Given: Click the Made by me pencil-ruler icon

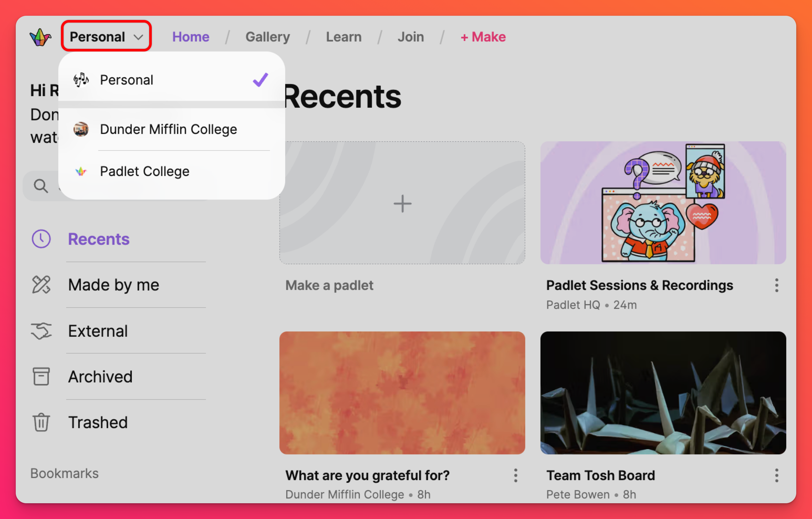Looking at the screenshot, I should pyautogui.click(x=41, y=285).
